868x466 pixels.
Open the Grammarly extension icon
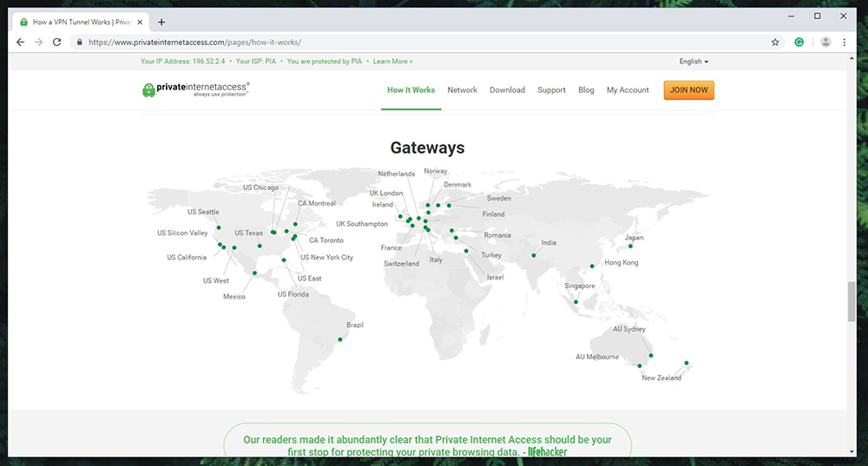pos(799,42)
